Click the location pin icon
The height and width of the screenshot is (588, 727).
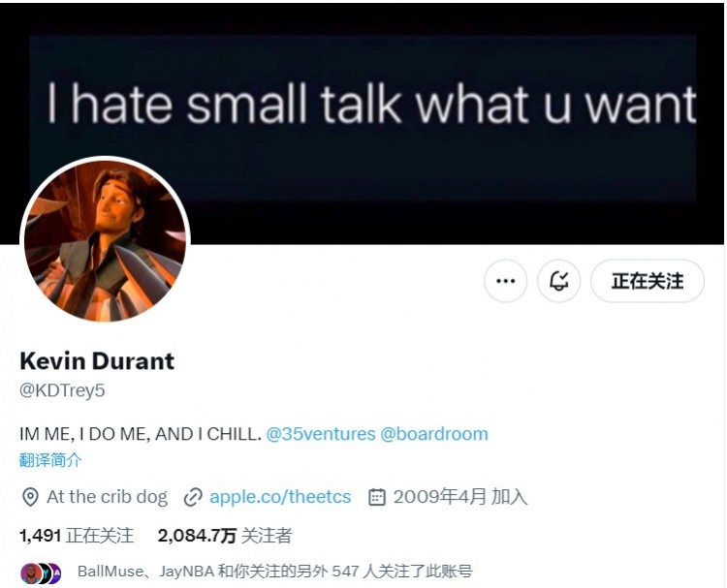[x=30, y=497]
